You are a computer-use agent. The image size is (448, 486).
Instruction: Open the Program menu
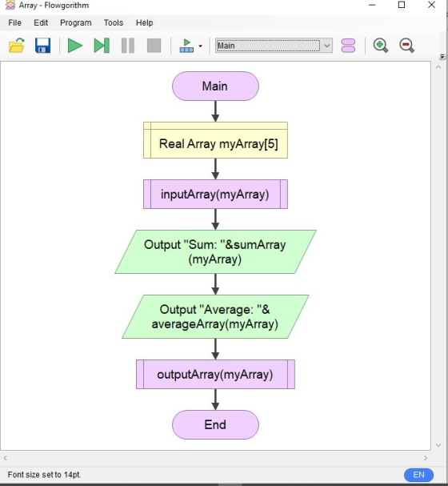76,22
